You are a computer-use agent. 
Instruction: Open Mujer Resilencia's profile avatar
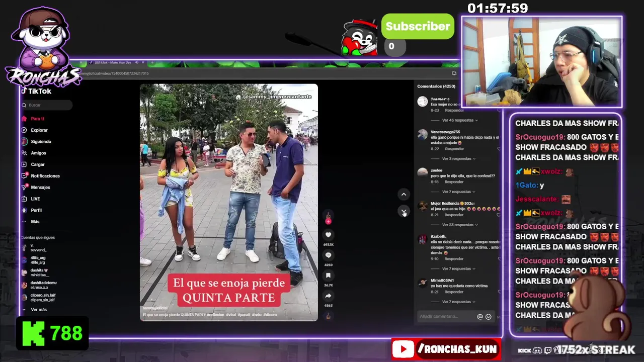423,206
